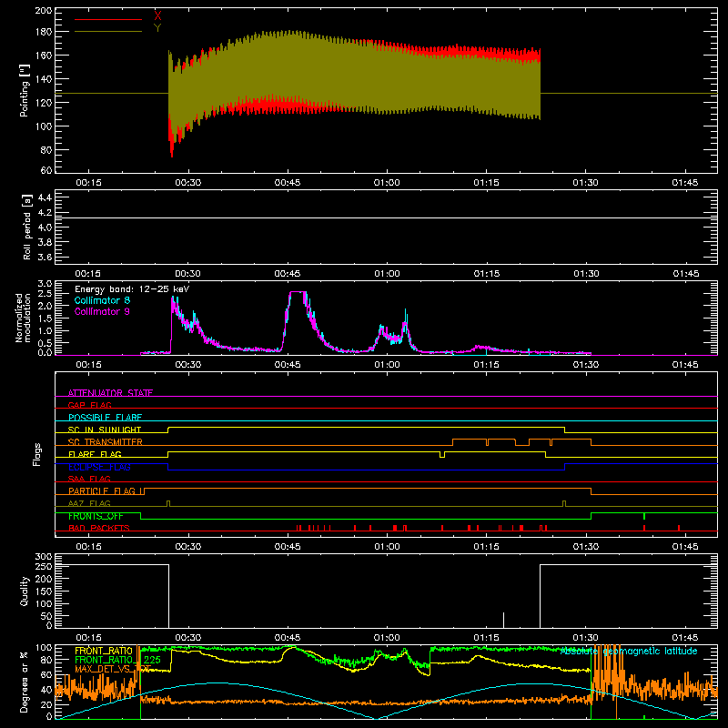Click the Flags axis title
This screenshot has width=728, height=728.
(x=36, y=454)
